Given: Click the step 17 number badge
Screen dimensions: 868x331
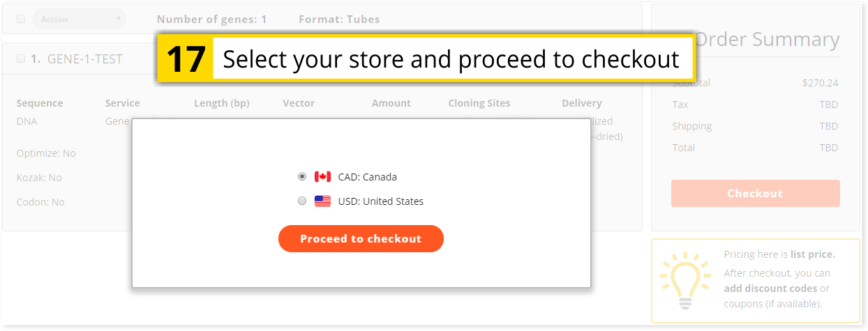Looking at the screenshot, I should [x=186, y=59].
